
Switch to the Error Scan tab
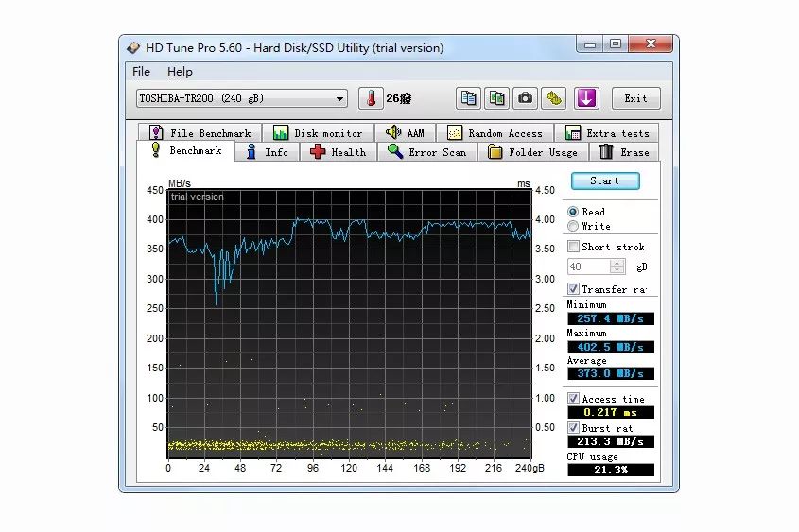pos(427,152)
